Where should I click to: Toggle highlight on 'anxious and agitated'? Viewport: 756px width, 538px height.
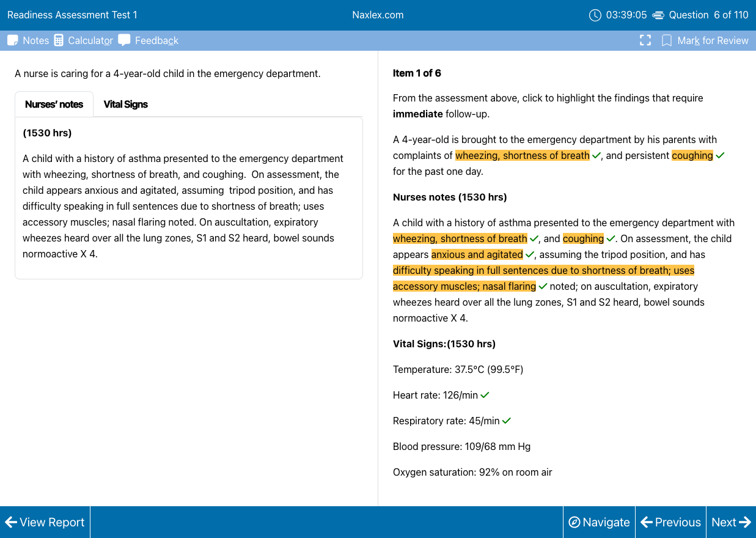pos(477,254)
